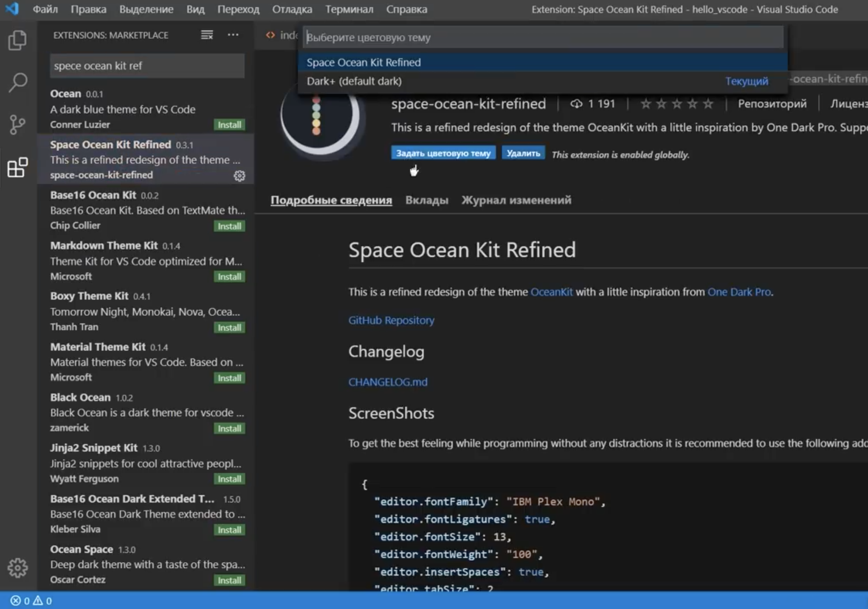The height and width of the screenshot is (609, 868).
Task: Open the Extensions panel more actions menu
Action: tap(233, 35)
